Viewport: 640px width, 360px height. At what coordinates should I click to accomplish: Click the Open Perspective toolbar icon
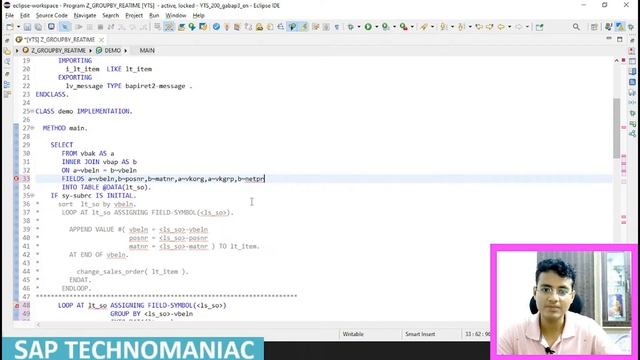coord(594,27)
